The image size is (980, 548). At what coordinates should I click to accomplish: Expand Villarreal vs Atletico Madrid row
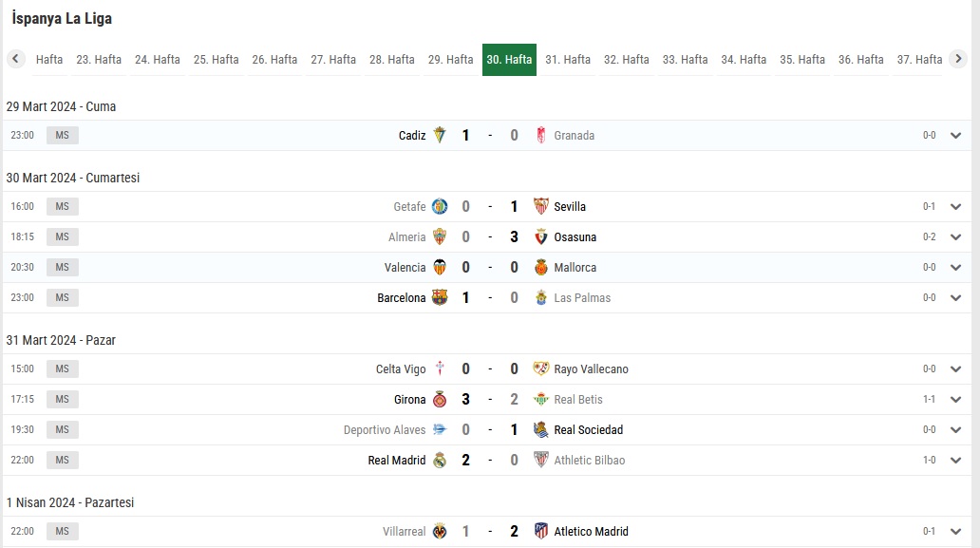955,531
